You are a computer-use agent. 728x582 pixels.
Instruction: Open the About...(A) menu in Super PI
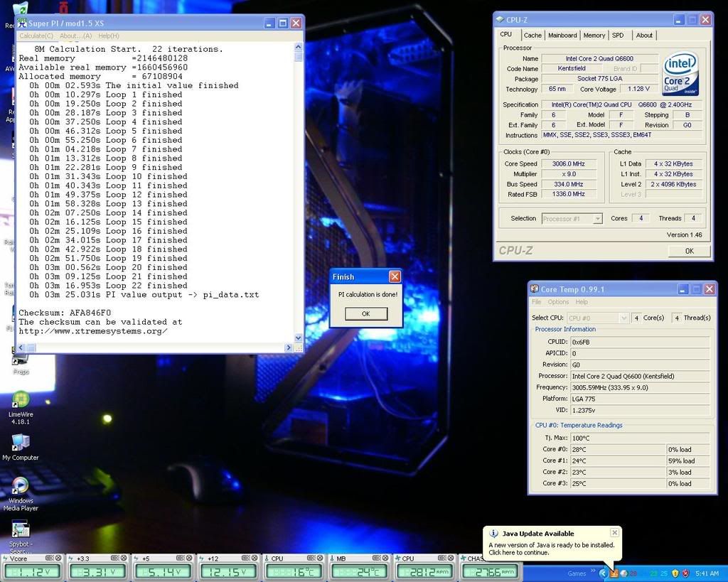[75, 36]
